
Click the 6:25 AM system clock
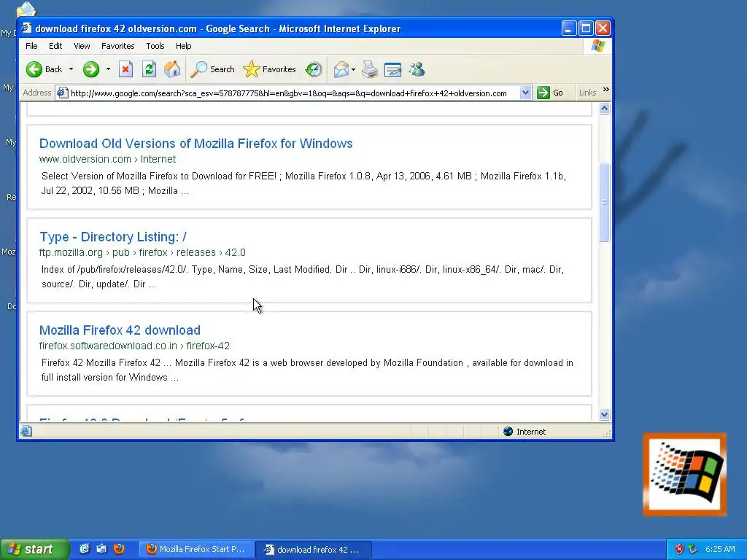tap(720, 549)
